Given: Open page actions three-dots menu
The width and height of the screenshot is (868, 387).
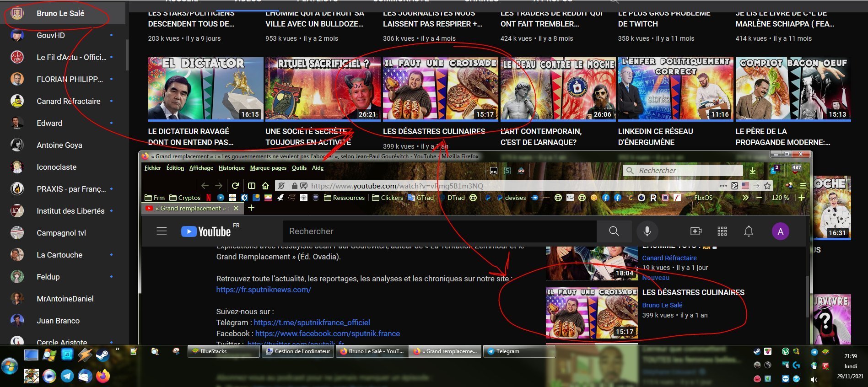Looking at the screenshot, I should [x=723, y=186].
